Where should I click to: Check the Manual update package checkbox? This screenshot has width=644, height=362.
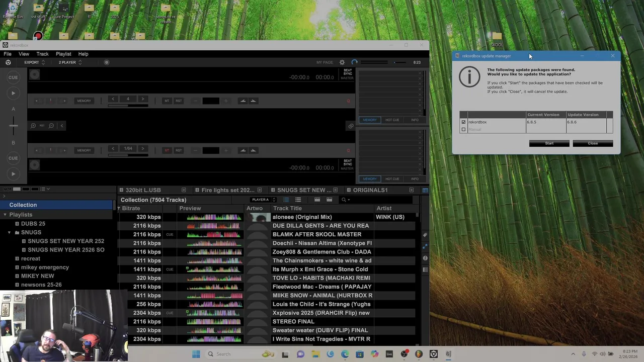click(463, 130)
